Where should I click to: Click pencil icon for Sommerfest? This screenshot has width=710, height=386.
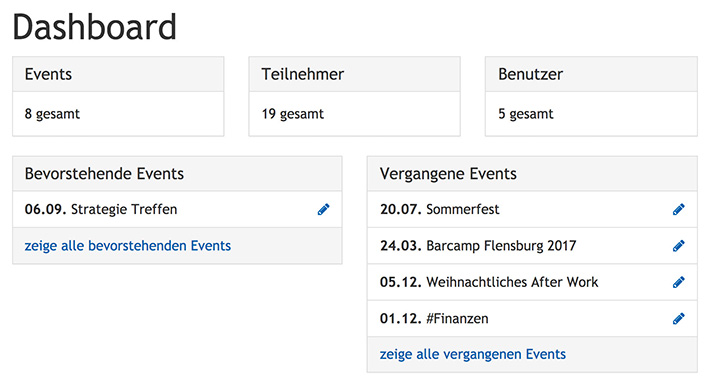678,209
